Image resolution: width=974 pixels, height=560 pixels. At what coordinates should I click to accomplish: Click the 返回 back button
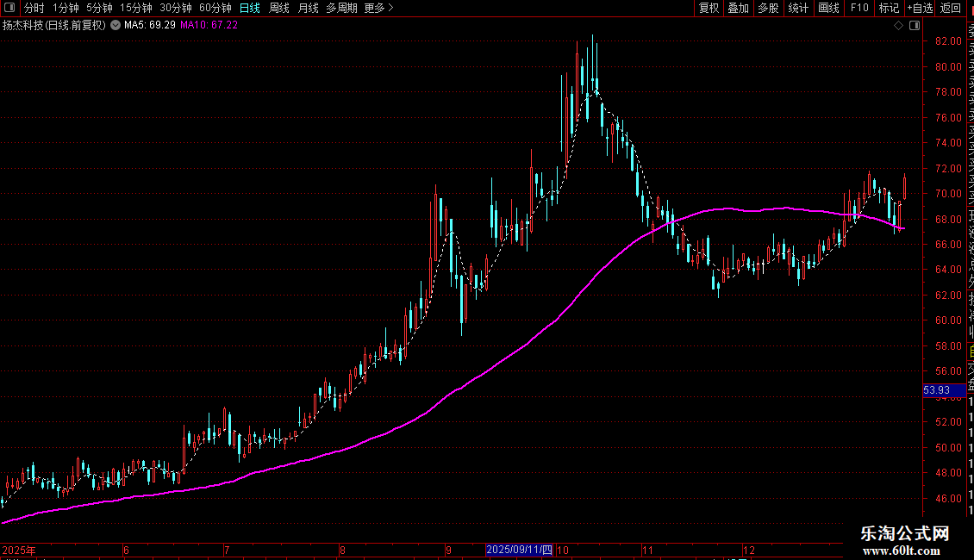coord(951,8)
